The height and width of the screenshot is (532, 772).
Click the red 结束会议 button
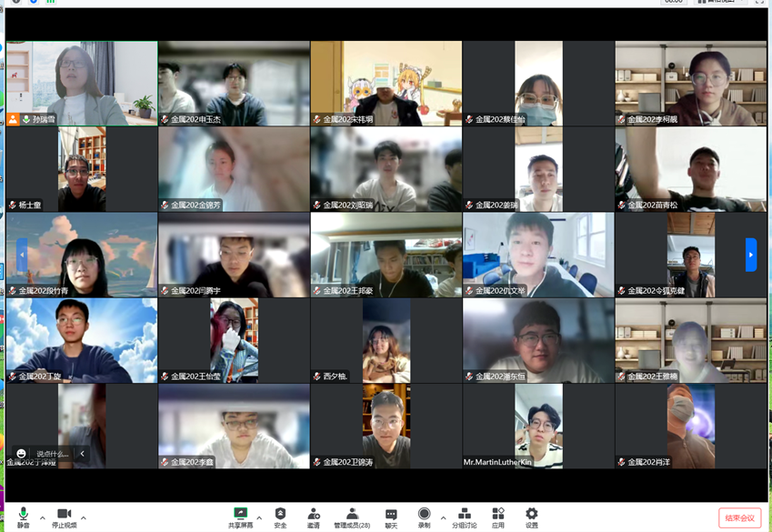click(x=739, y=517)
